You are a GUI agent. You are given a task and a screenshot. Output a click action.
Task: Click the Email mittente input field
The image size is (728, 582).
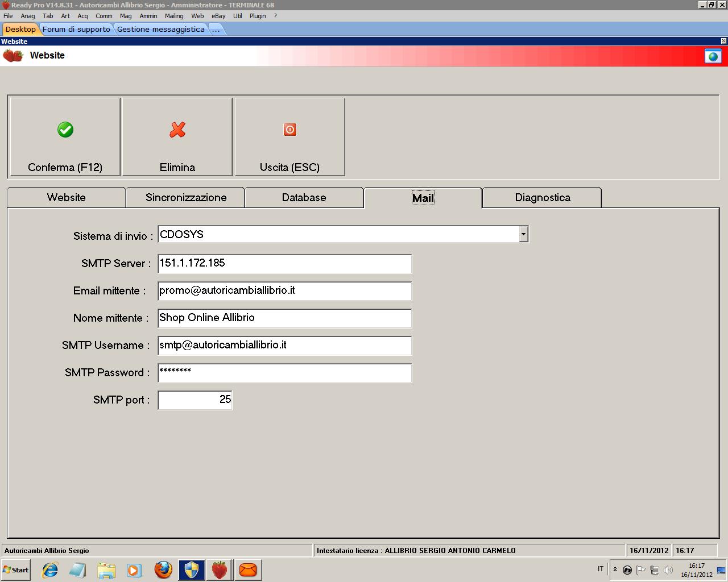click(284, 291)
